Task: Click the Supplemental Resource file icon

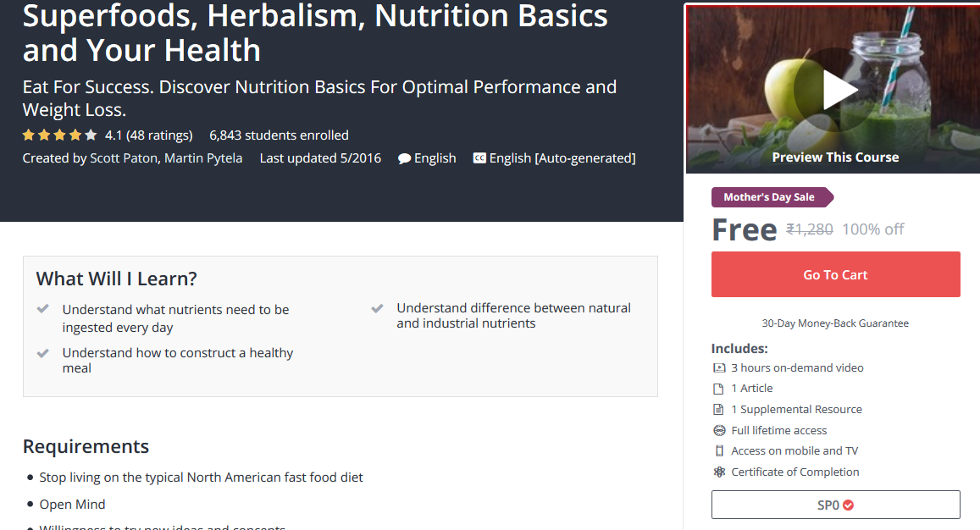Action: [719, 409]
